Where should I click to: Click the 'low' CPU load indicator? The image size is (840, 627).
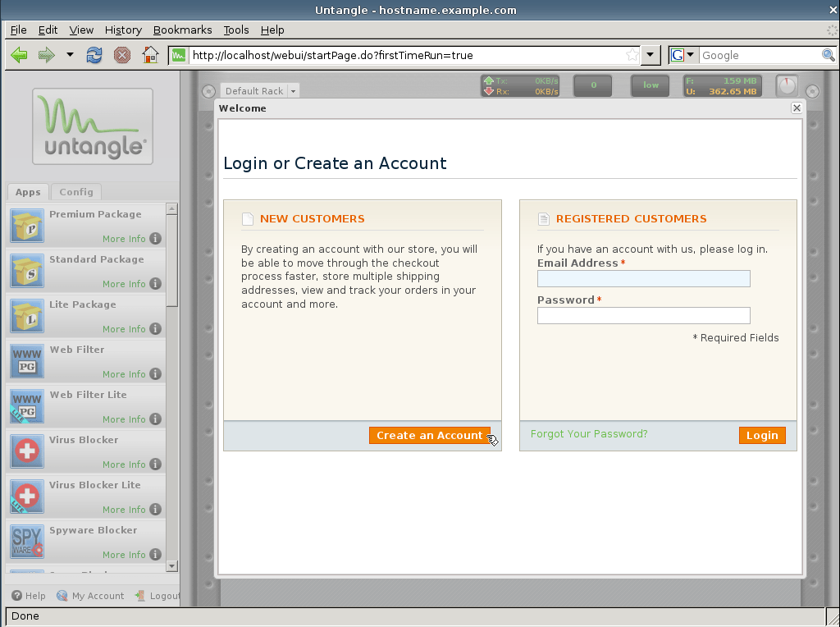[x=651, y=85]
